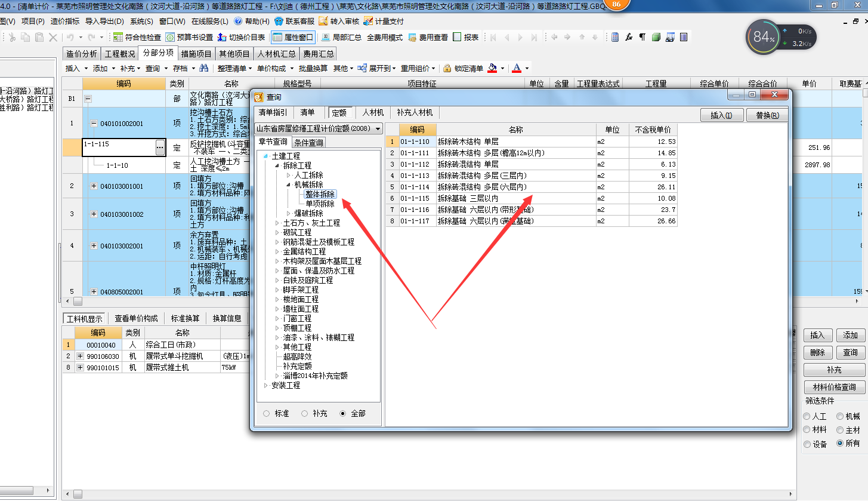Click the fill color bucket swatch

pyautogui.click(x=492, y=68)
